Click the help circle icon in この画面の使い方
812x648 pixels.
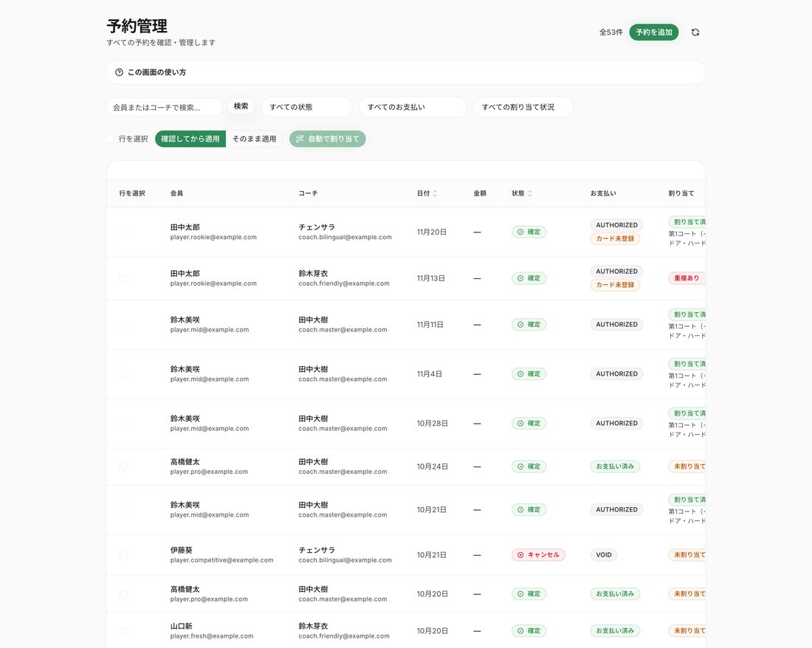[x=119, y=72]
